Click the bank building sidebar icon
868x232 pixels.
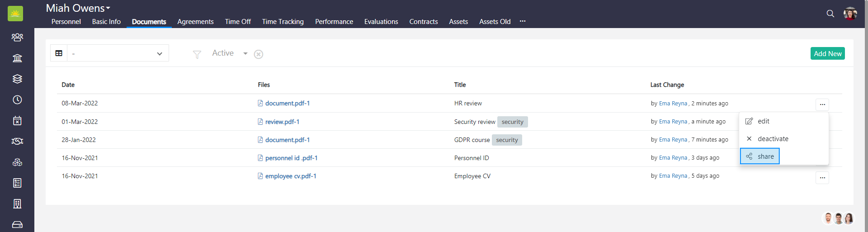17,58
